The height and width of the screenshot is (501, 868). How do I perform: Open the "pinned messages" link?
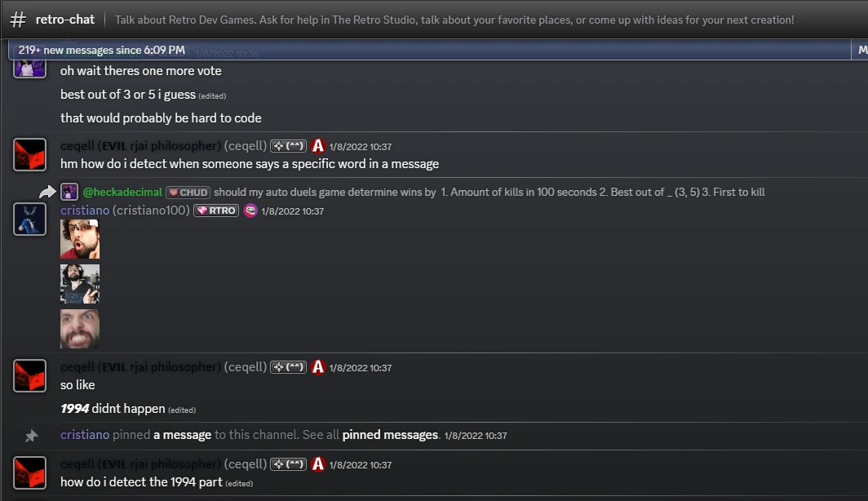(390, 435)
